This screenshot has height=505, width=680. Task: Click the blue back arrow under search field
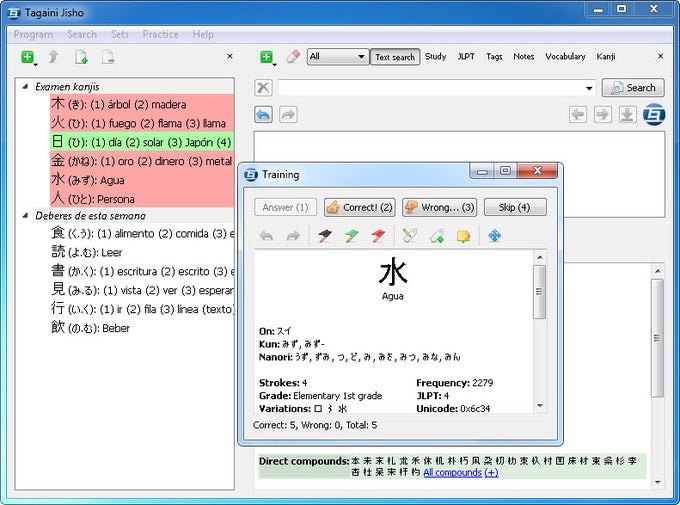[263, 115]
